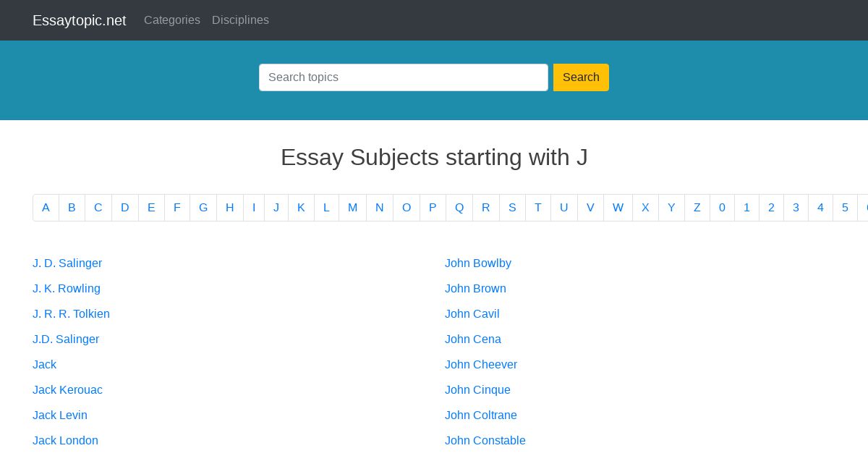
Task: Browse subjects under letter U
Action: [x=564, y=208]
